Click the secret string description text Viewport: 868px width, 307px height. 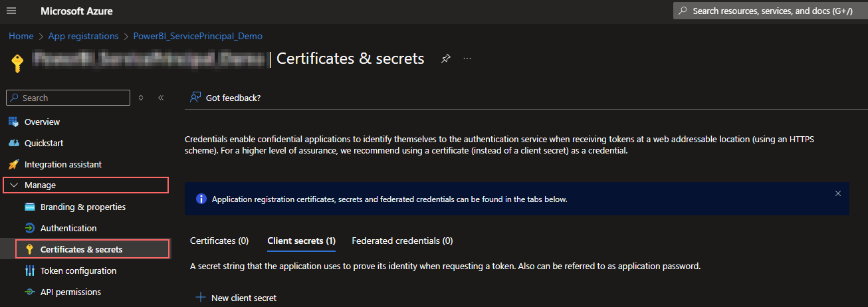coord(445,266)
